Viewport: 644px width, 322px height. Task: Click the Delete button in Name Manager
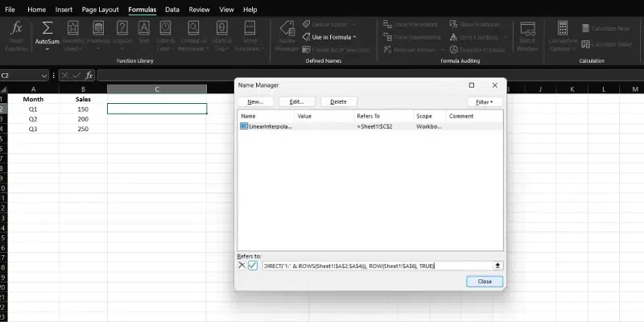click(x=338, y=102)
